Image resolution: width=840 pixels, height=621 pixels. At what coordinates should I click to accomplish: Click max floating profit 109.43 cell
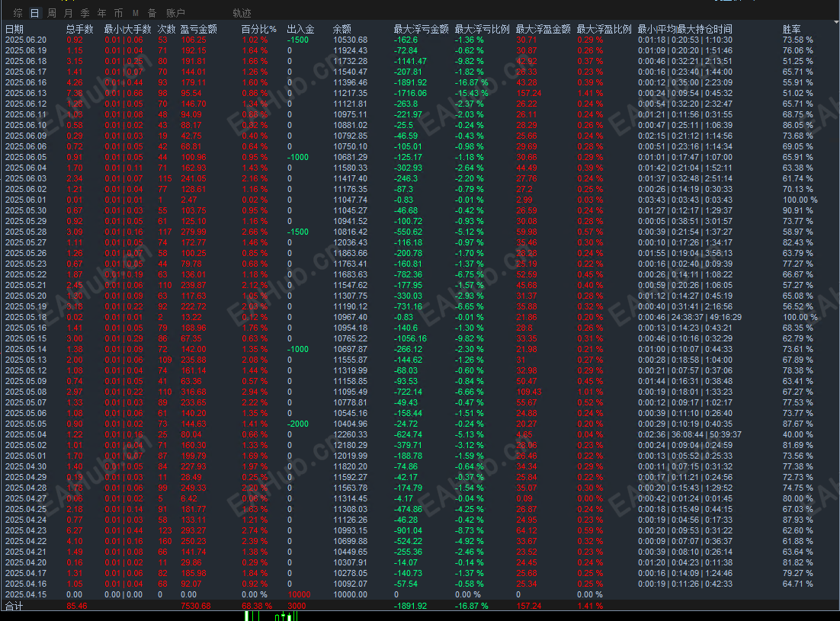[529, 392]
